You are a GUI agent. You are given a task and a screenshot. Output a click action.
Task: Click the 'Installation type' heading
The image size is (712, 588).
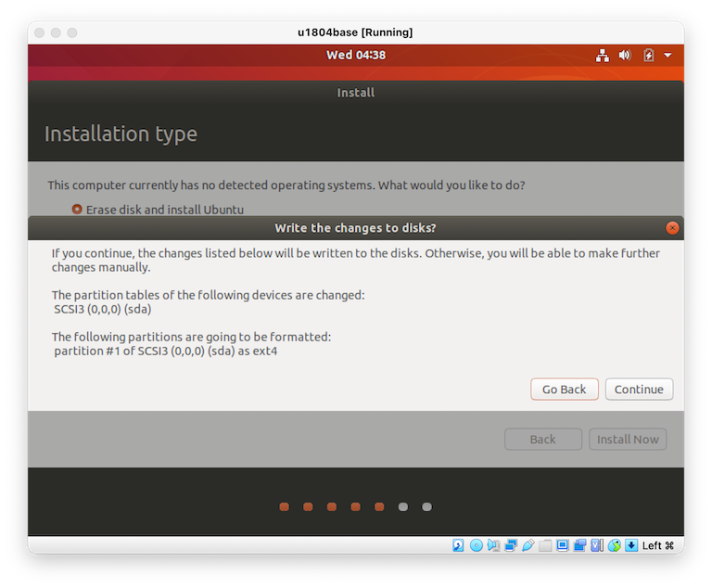[121, 134]
